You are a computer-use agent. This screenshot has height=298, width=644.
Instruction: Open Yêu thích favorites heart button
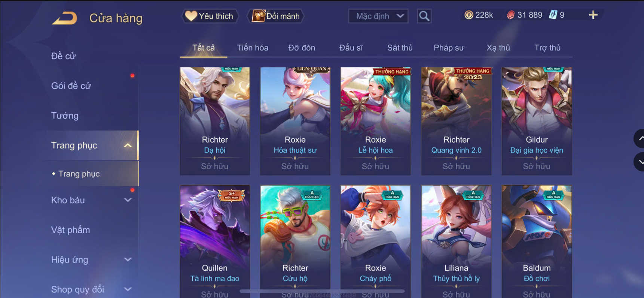pyautogui.click(x=210, y=16)
